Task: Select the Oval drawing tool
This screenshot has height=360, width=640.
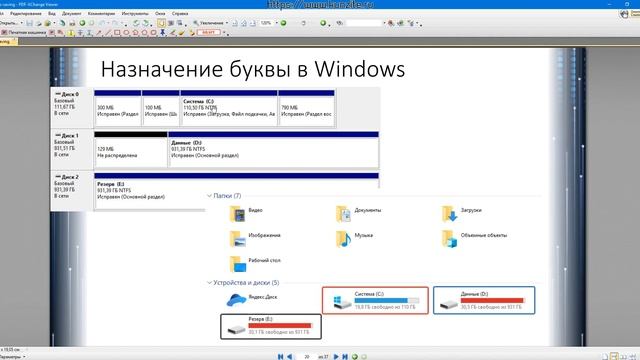Action: click(126, 33)
